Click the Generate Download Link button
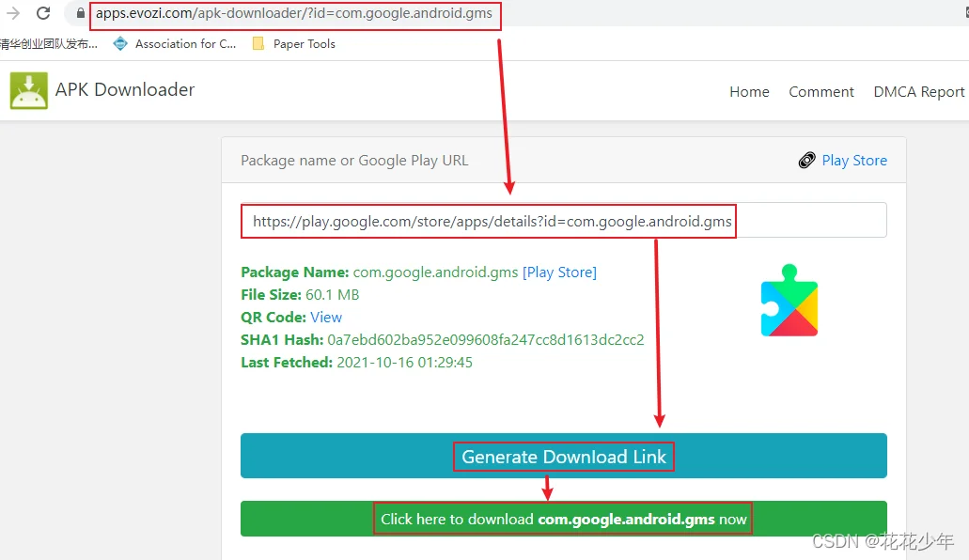 click(564, 456)
